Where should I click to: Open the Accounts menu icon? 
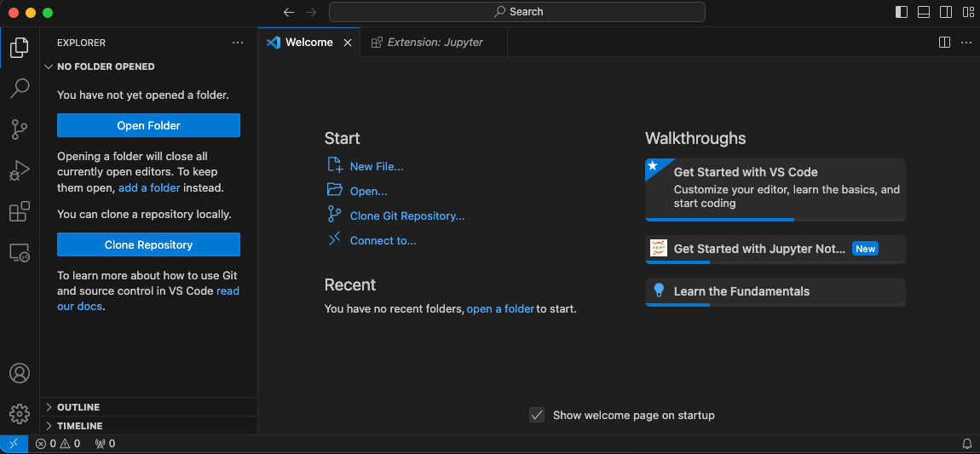[20, 373]
